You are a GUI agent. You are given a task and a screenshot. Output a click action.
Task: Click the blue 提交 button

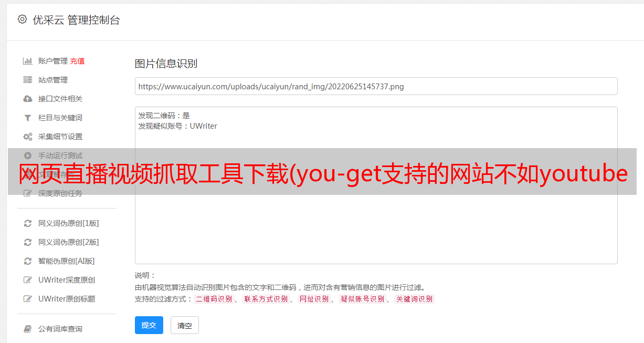coord(149,325)
